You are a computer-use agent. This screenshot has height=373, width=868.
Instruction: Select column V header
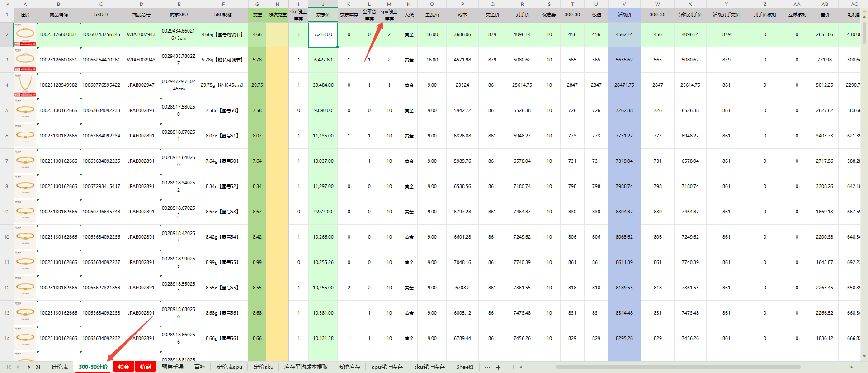pos(624,4)
